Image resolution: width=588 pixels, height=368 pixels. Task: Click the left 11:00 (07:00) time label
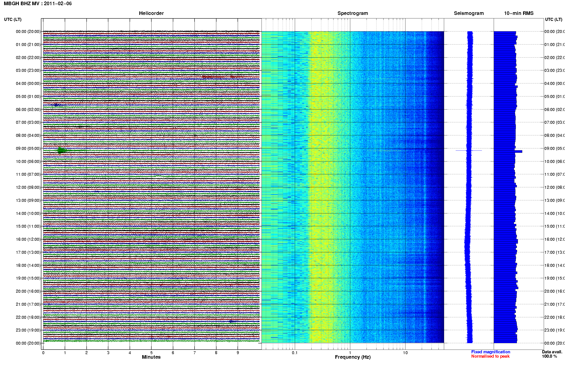pyautogui.click(x=28, y=174)
